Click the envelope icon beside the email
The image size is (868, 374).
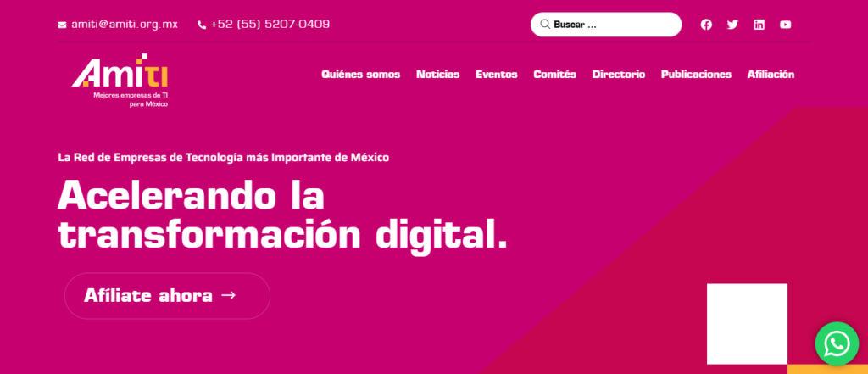(x=62, y=25)
